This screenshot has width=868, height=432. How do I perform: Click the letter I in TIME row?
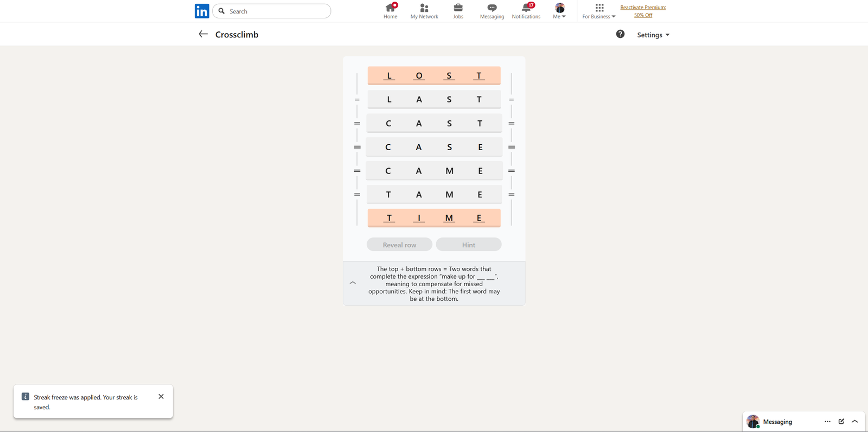pyautogui.click(x=419, y=218)
